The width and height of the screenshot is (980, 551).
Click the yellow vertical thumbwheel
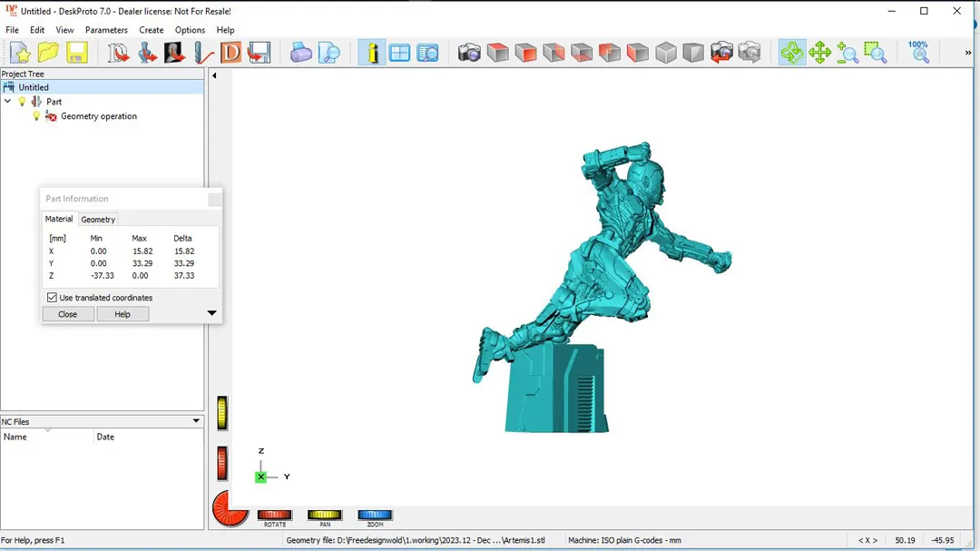pyautogui.click(x=222, y=413)
